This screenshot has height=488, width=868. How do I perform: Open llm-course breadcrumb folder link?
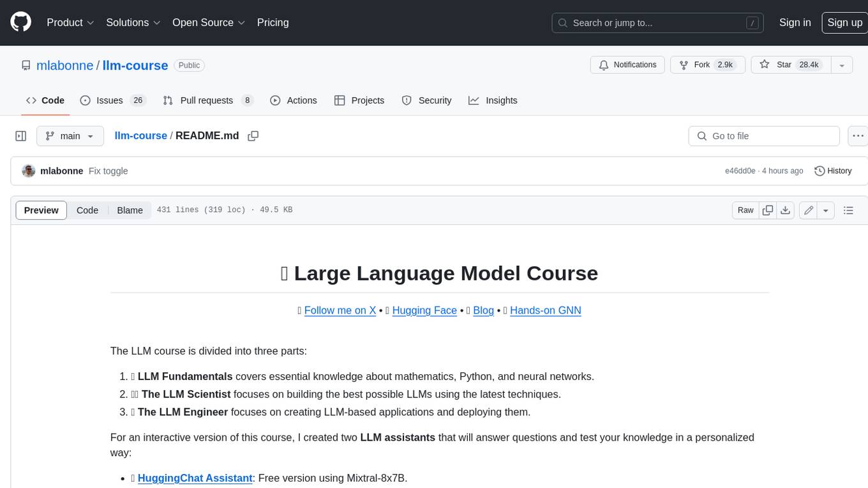click(140, 136)
